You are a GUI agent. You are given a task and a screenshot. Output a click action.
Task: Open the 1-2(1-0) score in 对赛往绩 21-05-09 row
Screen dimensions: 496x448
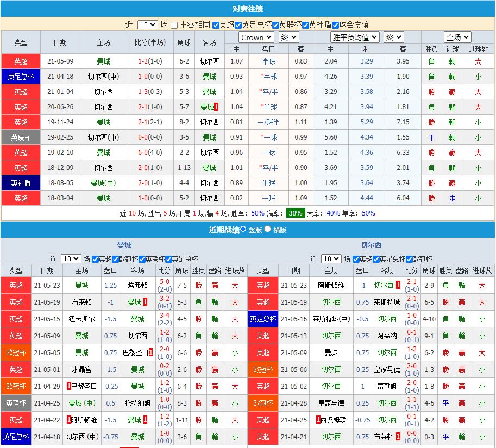[x=150, y=61]
